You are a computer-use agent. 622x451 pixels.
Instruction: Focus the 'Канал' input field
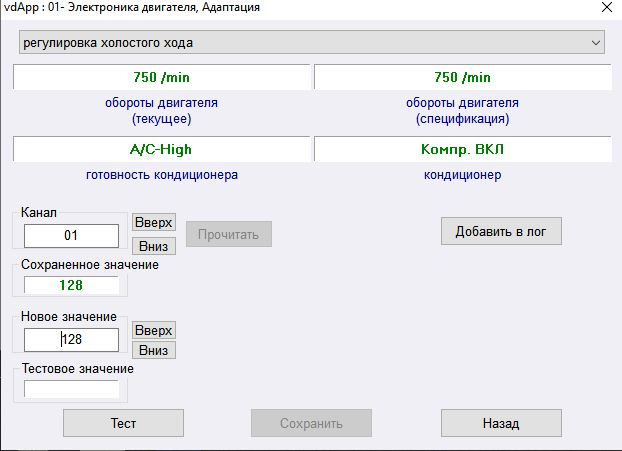pyautogui.click(x=71, y=235)
